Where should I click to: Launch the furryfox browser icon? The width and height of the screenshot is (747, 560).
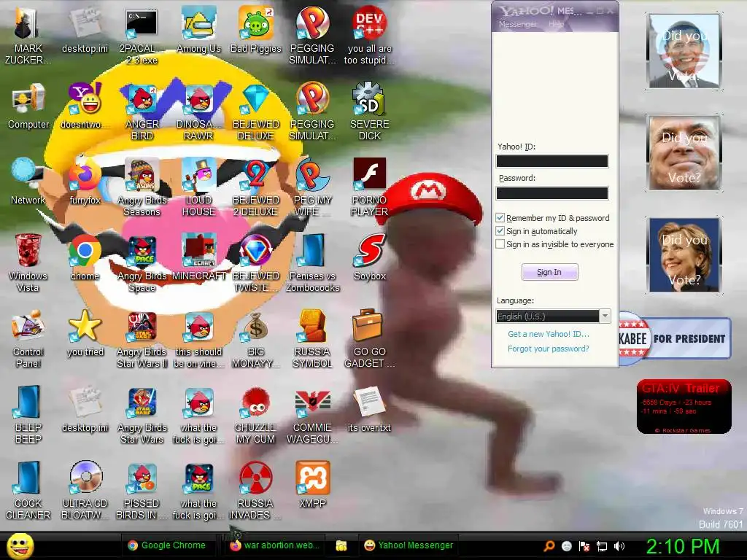pos(85,181)
